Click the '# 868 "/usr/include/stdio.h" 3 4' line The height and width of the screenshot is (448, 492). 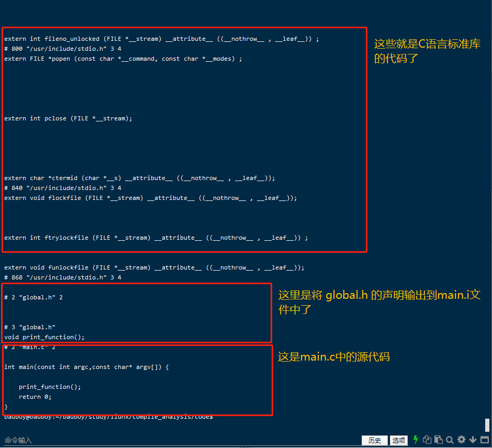(63, 277)
